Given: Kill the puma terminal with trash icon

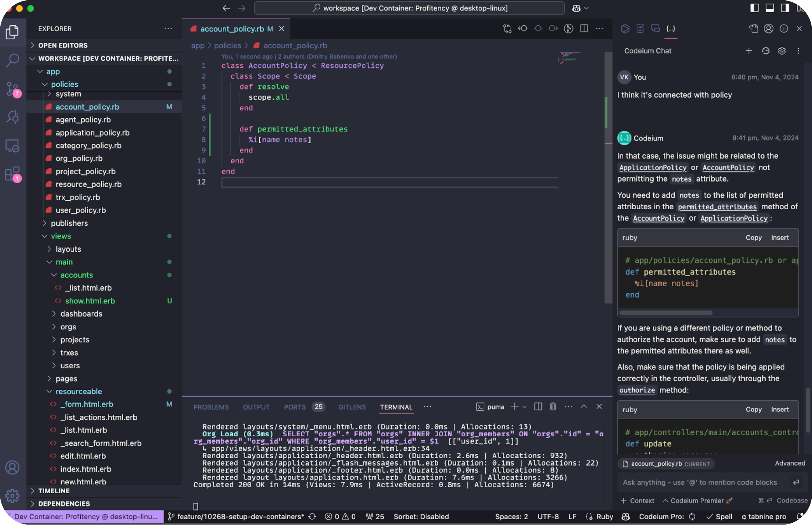Looking at the screenshot, I should coord(553,406).
